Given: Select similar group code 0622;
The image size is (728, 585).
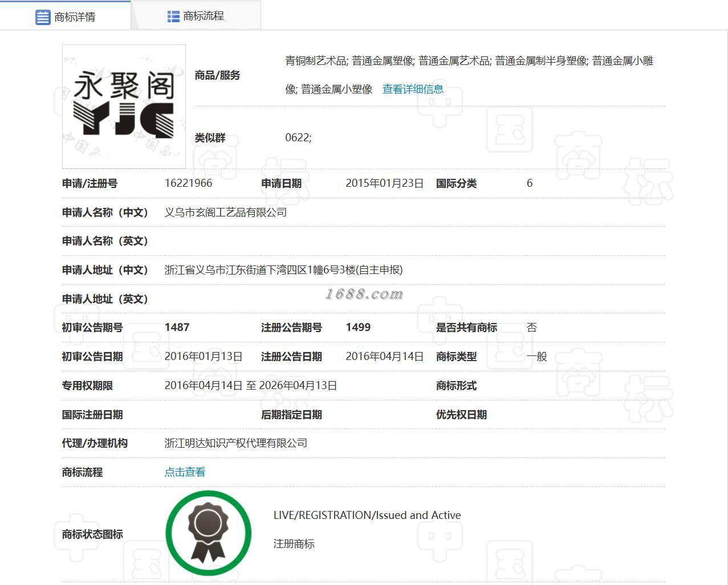Looking at the screenshot, I should pyautogui.click(x=298, y=137).
